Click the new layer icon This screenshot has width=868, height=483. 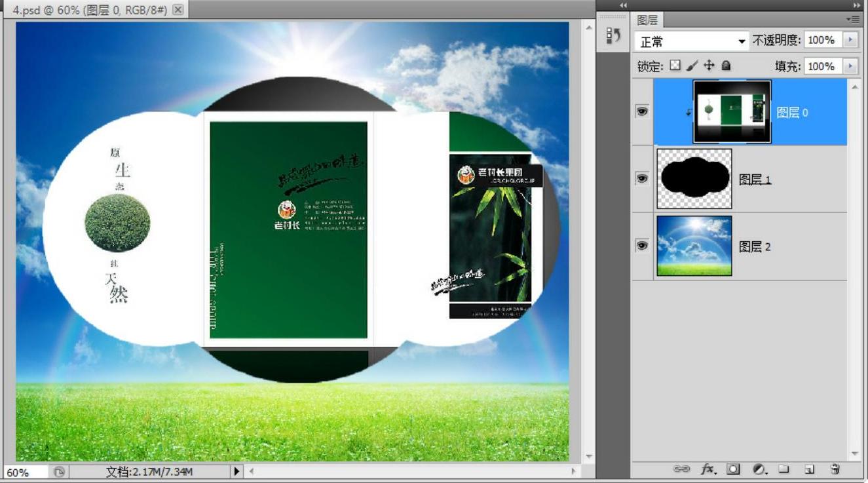(810, 469)
